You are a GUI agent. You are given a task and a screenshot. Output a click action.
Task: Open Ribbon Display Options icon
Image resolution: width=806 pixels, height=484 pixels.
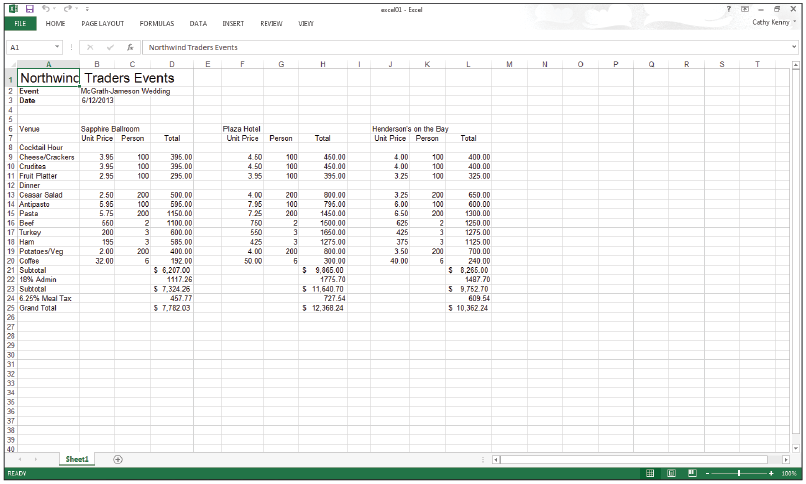pyautogui.click(x=745, y=8)
